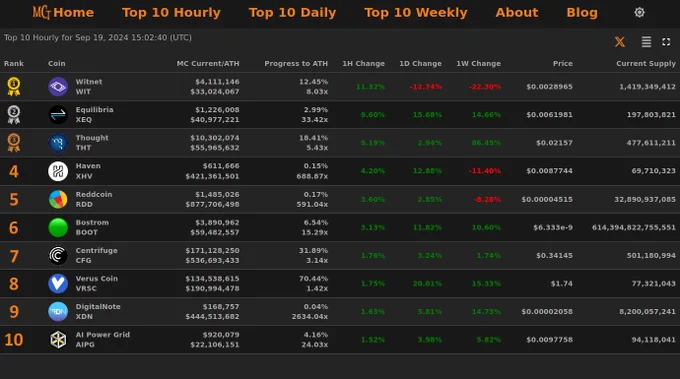
Task: Open the Reddcoin coin logo
Action: coord(58,199)
